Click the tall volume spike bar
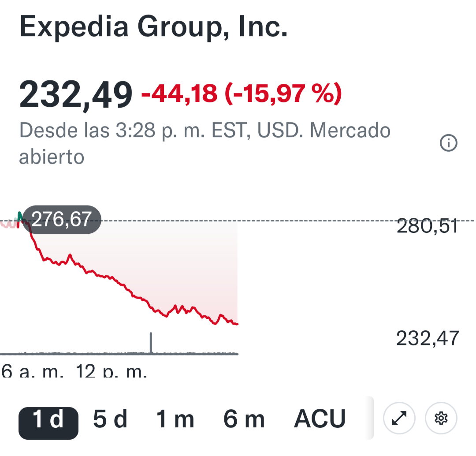The image size is (476, 456). click(x=151, y=342)
